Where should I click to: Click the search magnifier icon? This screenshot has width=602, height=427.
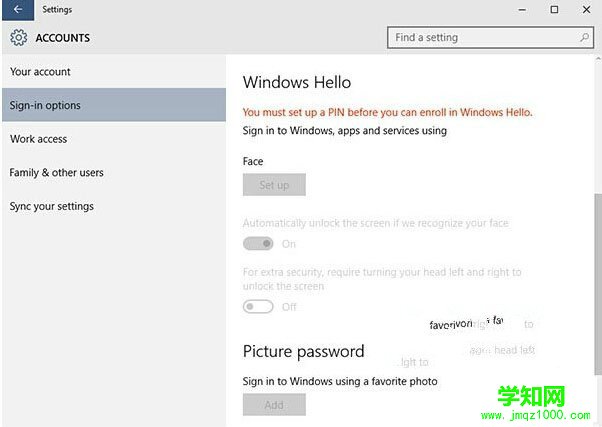(585, 38)
